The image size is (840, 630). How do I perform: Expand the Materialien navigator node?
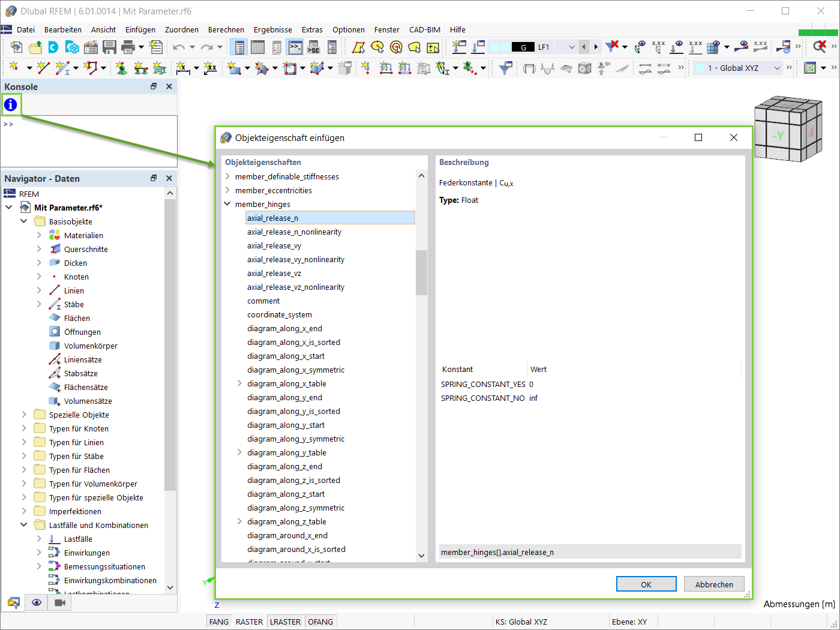point(39,235)
